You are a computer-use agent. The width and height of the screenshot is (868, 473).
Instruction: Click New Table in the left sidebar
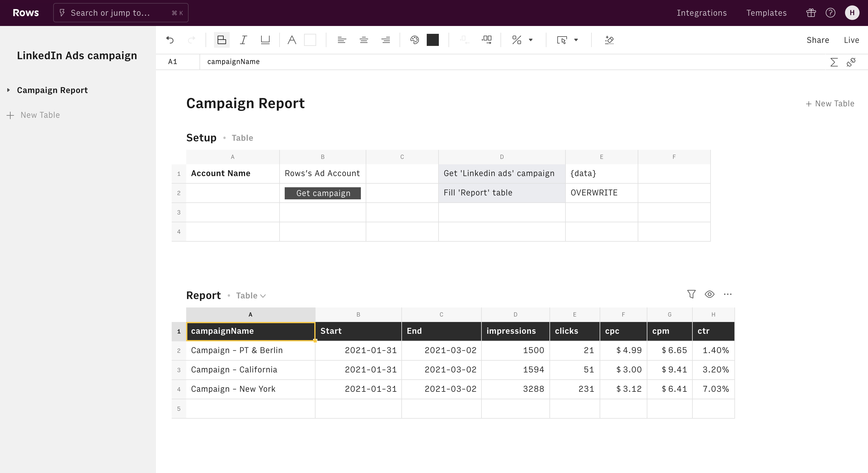(33, 115)
